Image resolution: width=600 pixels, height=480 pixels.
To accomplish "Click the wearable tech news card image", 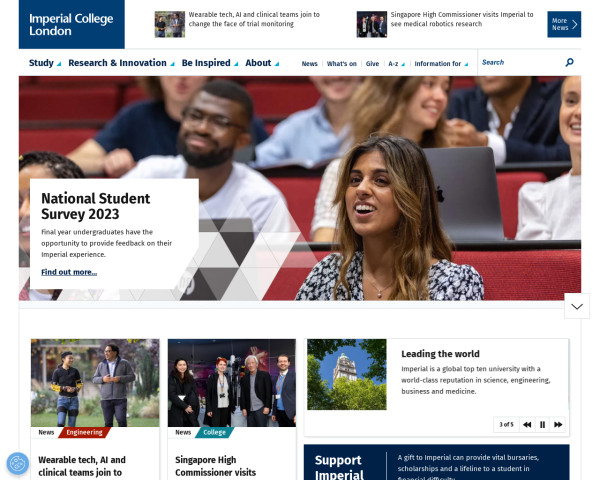I will 95,383.
